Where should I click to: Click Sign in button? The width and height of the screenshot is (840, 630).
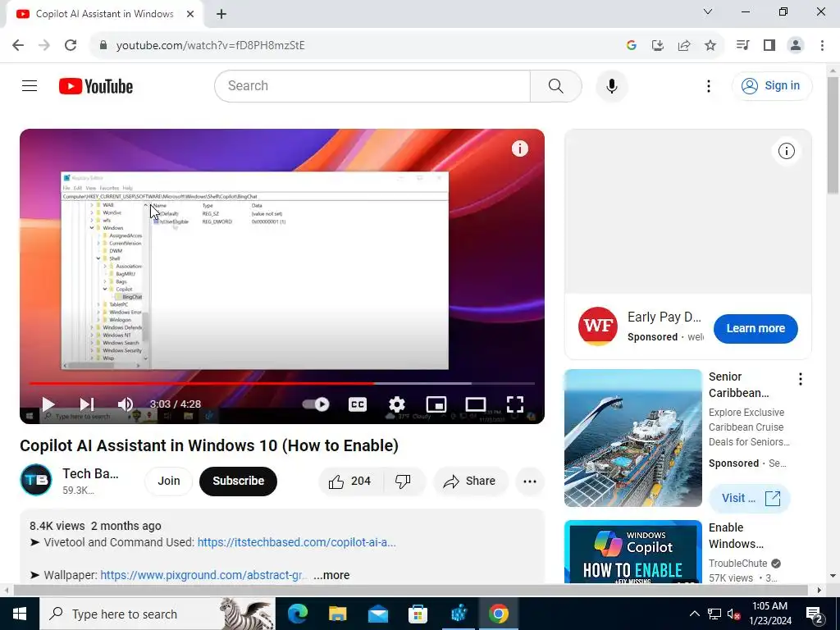click(x=772, y=85)
